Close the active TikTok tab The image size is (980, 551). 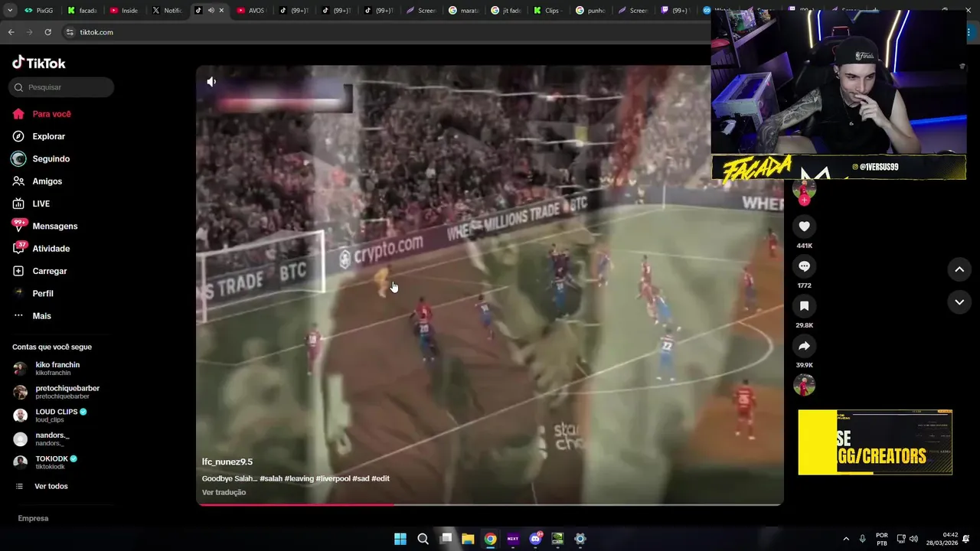(222, 11)
